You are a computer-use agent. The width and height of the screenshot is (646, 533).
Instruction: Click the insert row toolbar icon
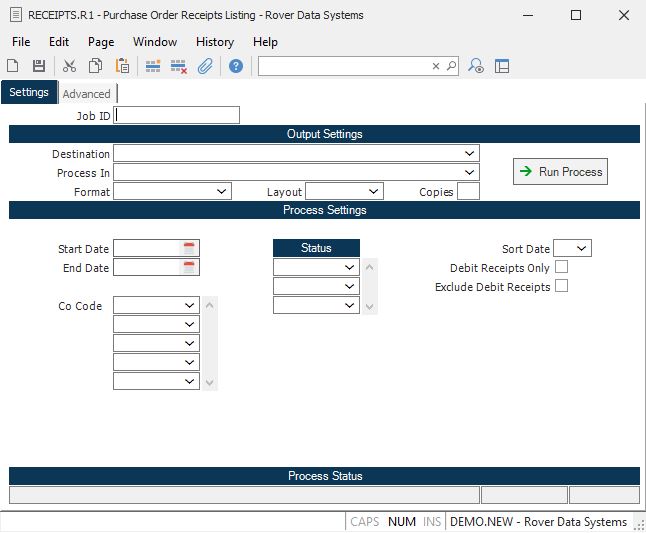click(153, 66)
